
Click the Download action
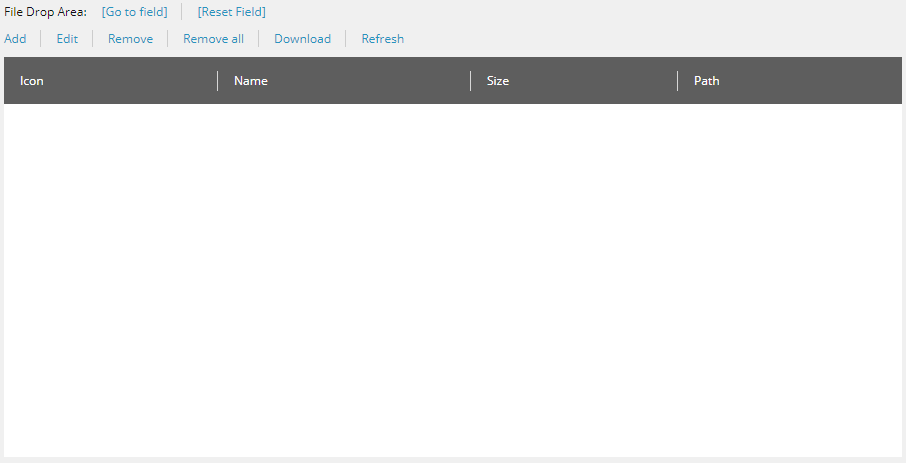coord(302,39)
